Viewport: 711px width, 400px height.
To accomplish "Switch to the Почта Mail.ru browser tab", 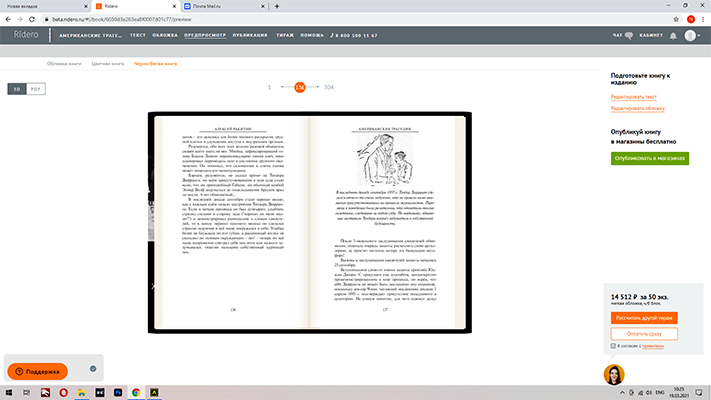I will [224, 6].
